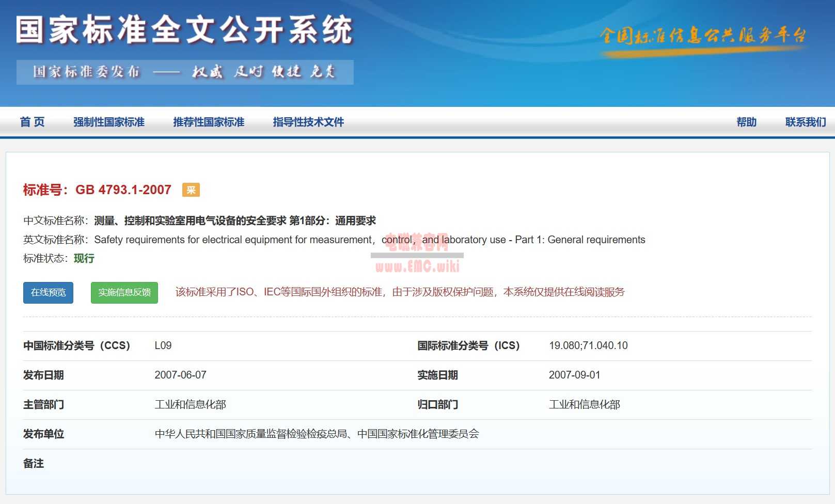Image resolution: width=835 pixels, height=504 pixels.
Task: Click the 归口部门 label
Action: point(437,404)
